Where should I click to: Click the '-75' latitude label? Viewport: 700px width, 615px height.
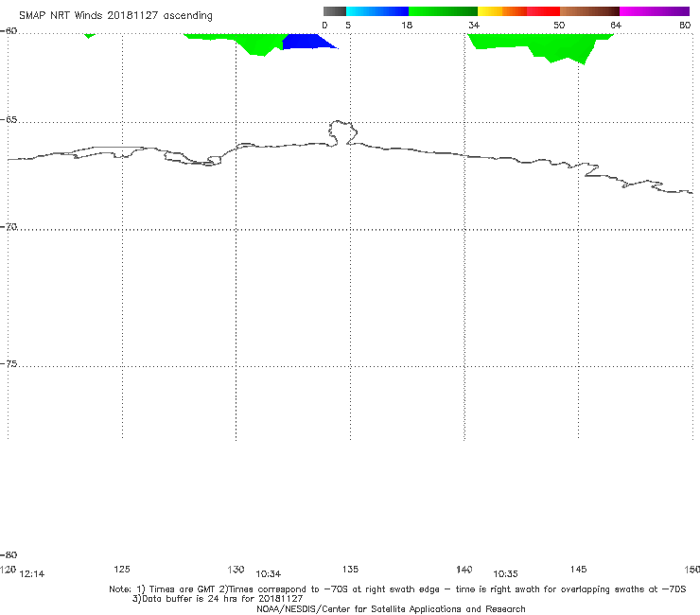pyautogui.click(x=9, y=364)
